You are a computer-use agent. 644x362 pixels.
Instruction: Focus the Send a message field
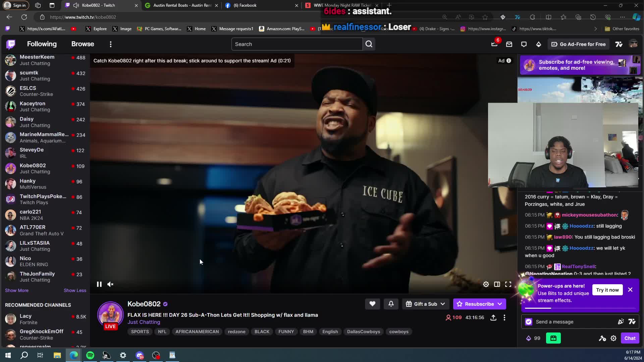tap(575, 322)
